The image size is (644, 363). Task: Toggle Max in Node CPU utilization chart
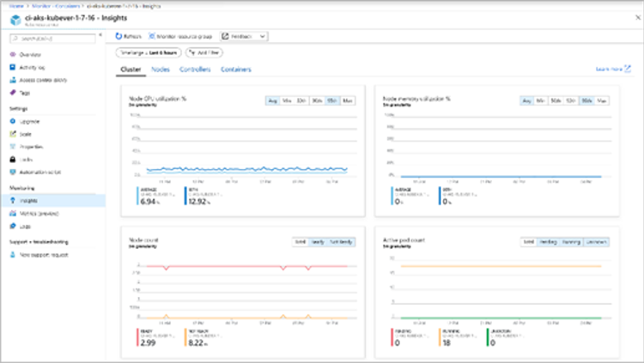click(x=348, y=100)
